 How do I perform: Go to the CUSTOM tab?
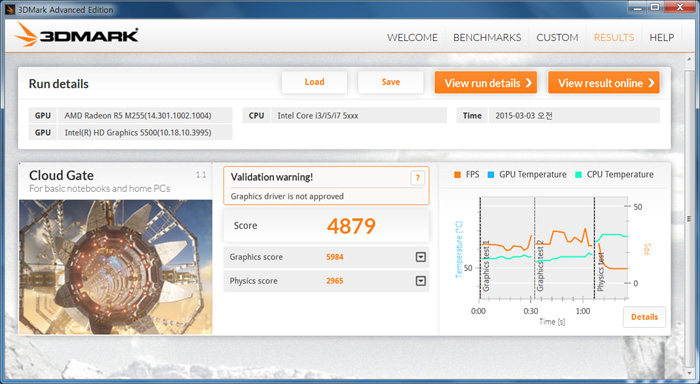(557, 38)
